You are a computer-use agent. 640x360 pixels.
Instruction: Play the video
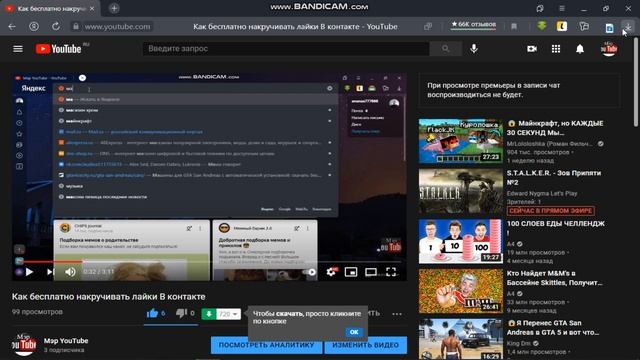(29, 272)
